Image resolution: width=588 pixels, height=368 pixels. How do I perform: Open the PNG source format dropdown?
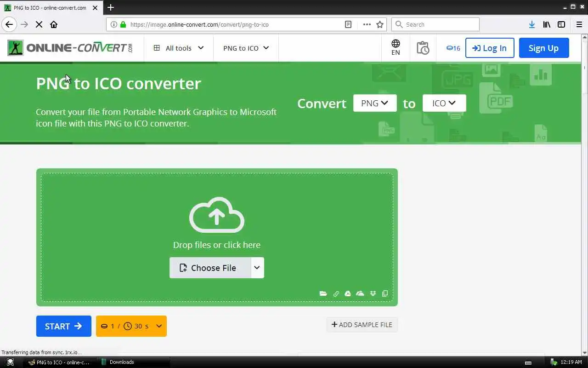pos(375,103)
